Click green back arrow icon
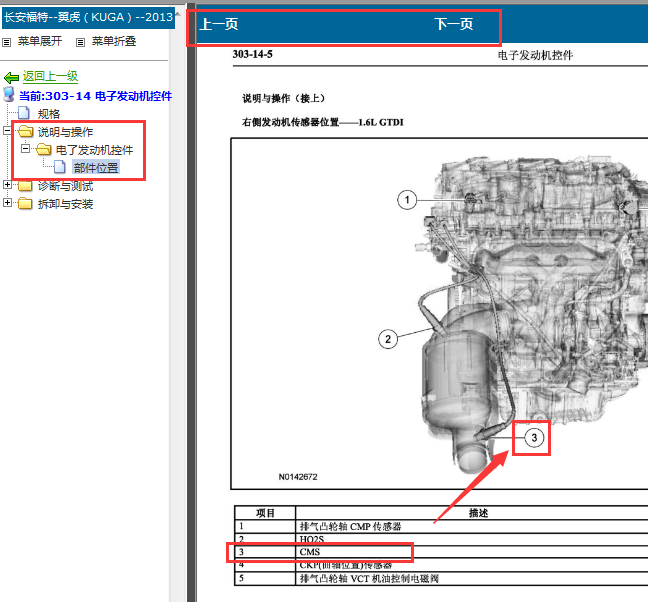648x602 pixels. coord(11,77)
